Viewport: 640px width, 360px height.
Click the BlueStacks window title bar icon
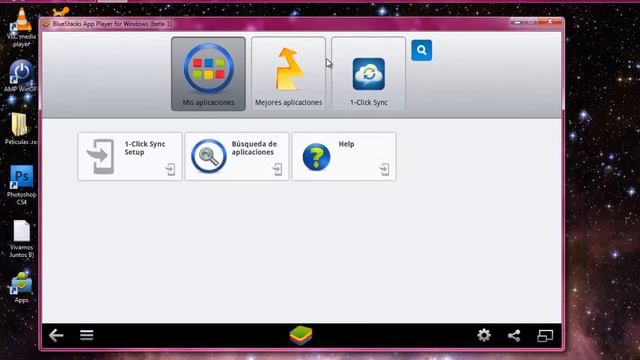(x=46, y=24)
